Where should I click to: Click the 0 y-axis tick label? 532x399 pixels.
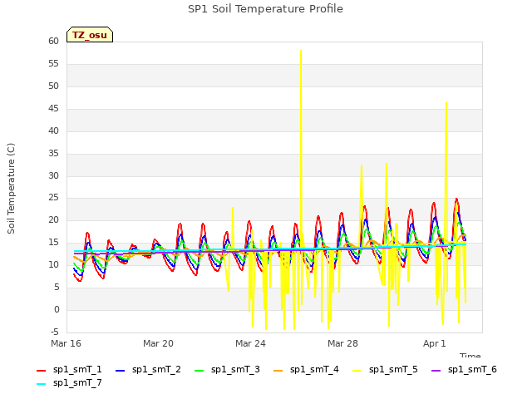(57, 310)
